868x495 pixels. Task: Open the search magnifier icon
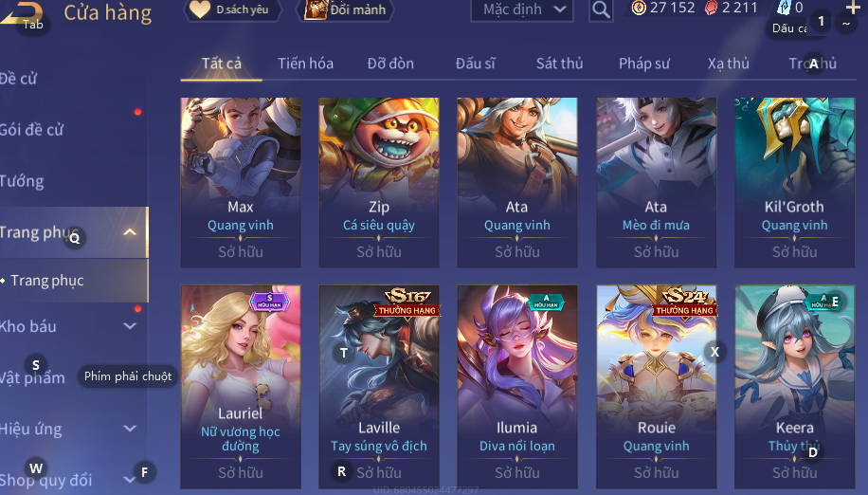(x=601, y=9)
